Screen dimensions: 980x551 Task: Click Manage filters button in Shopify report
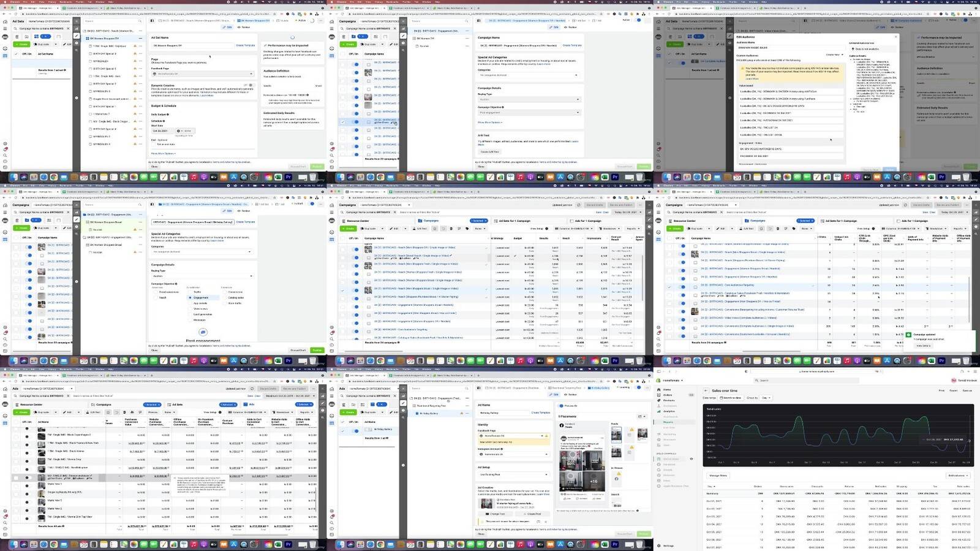[718, 476]
